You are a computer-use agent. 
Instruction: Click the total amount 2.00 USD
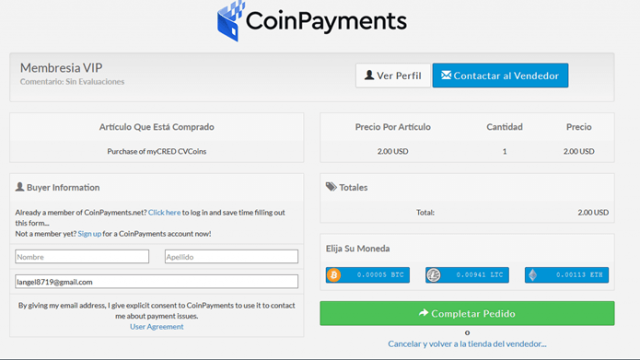pyautogui.click(x=593, y=212)
